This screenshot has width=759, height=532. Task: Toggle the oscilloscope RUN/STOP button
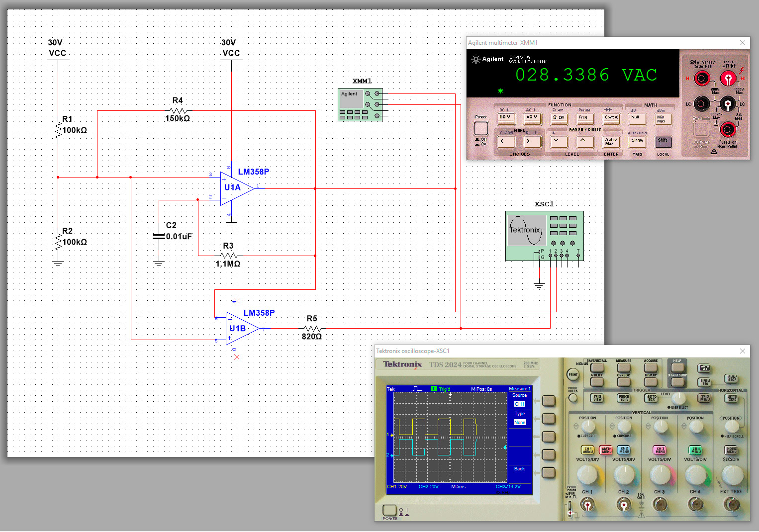(732, 379)
